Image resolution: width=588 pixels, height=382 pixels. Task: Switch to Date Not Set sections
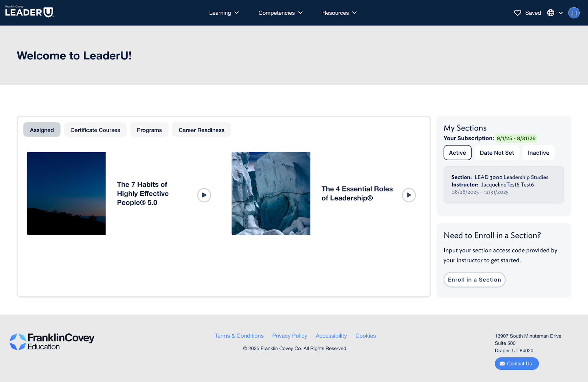496,153
